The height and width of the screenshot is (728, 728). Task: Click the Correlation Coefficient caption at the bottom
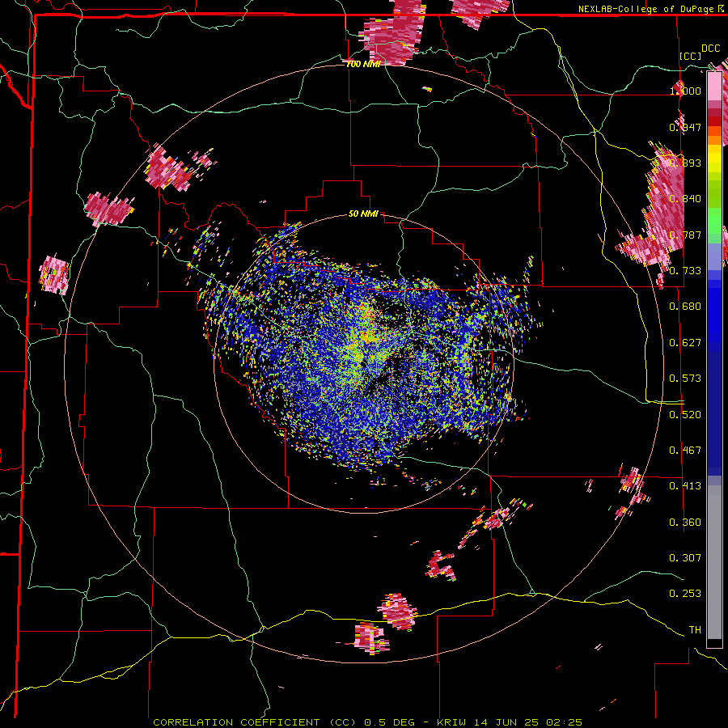(x=367, y=722)
